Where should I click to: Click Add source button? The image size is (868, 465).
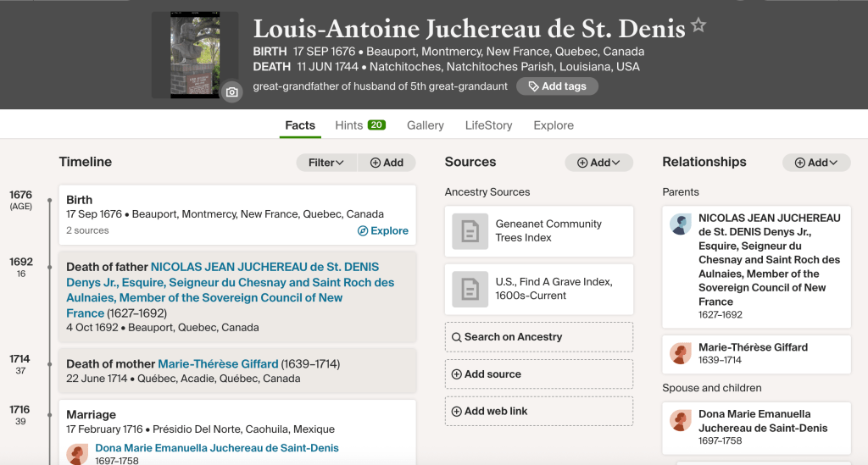(538, 374)
